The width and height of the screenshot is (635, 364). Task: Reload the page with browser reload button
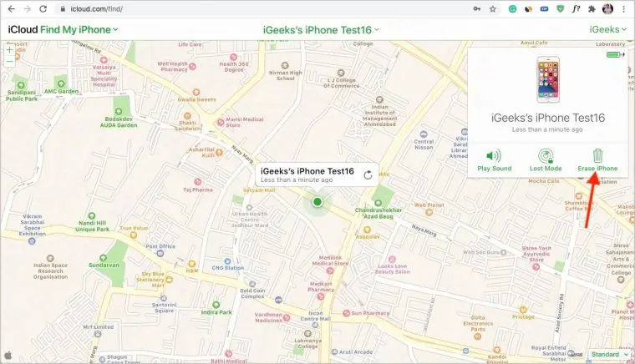point(43,9)
